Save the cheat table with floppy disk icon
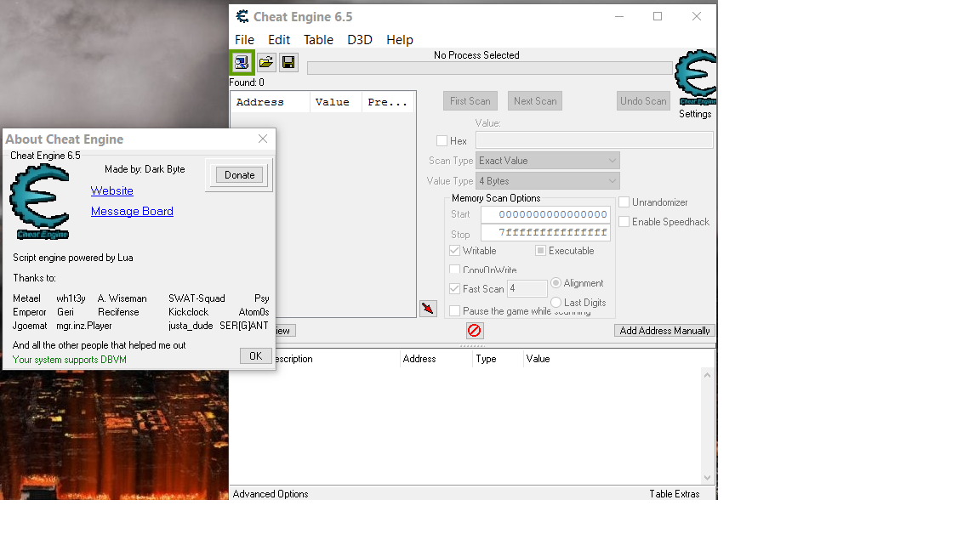 click(x=288, y=62)
